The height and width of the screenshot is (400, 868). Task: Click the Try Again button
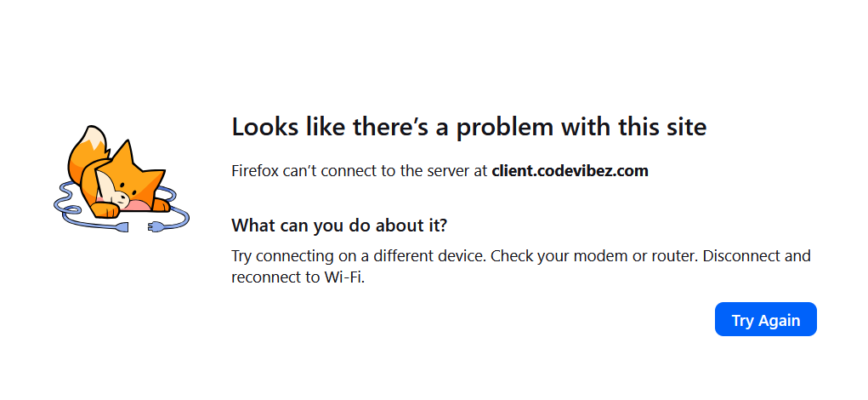coord(765,320)
